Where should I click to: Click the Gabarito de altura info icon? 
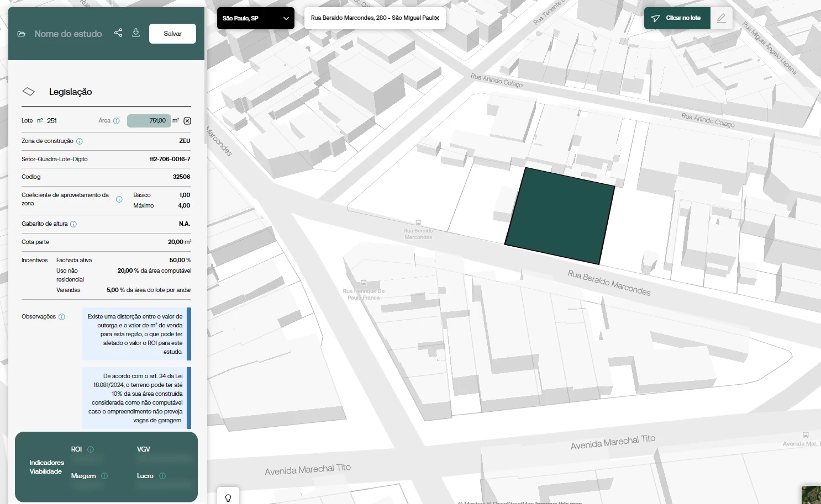coord(73,224)
